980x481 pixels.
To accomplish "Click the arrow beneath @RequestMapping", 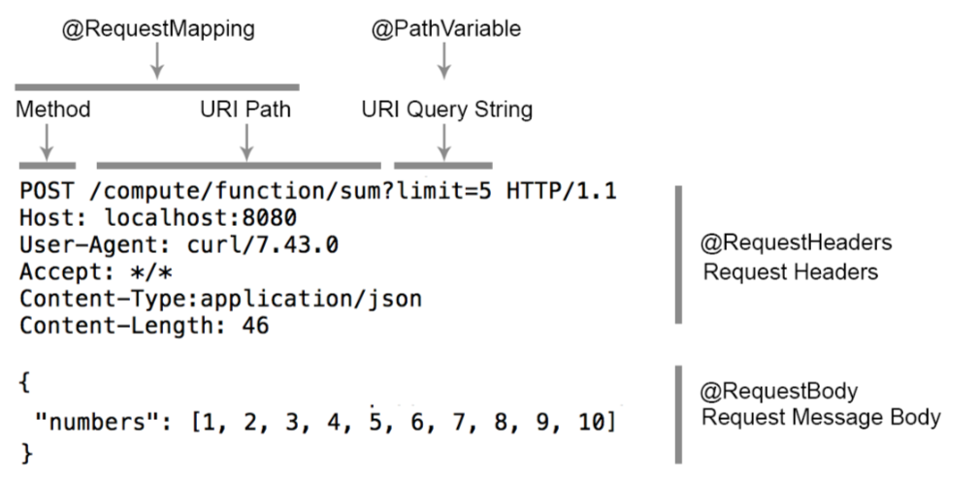I will (157, 60).
